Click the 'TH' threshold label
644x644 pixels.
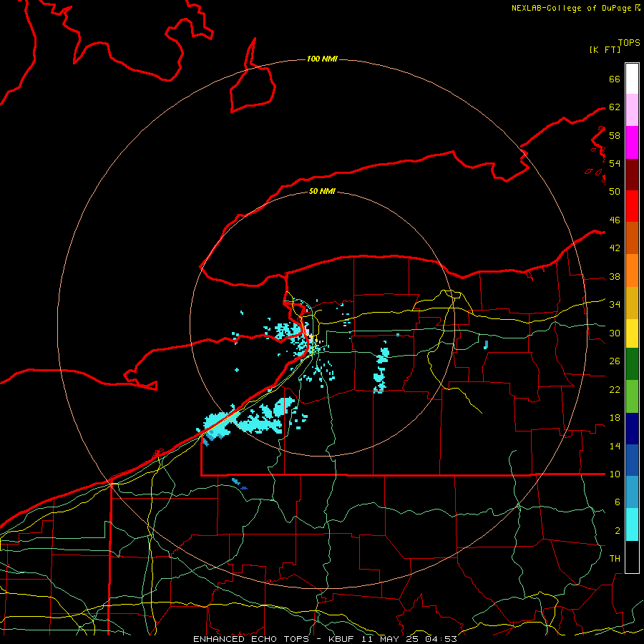(615, 558)
